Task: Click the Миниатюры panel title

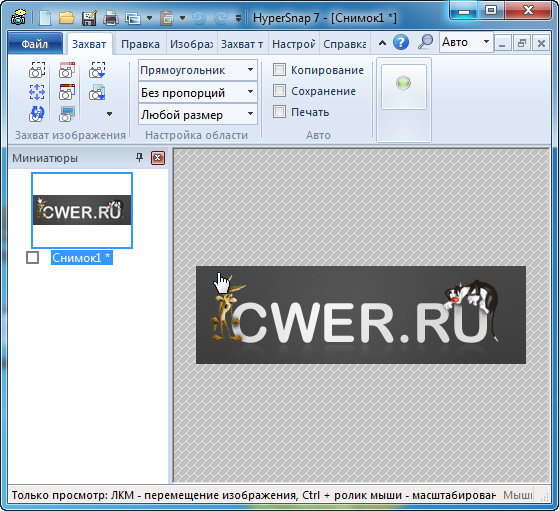Action: [45, 158]
